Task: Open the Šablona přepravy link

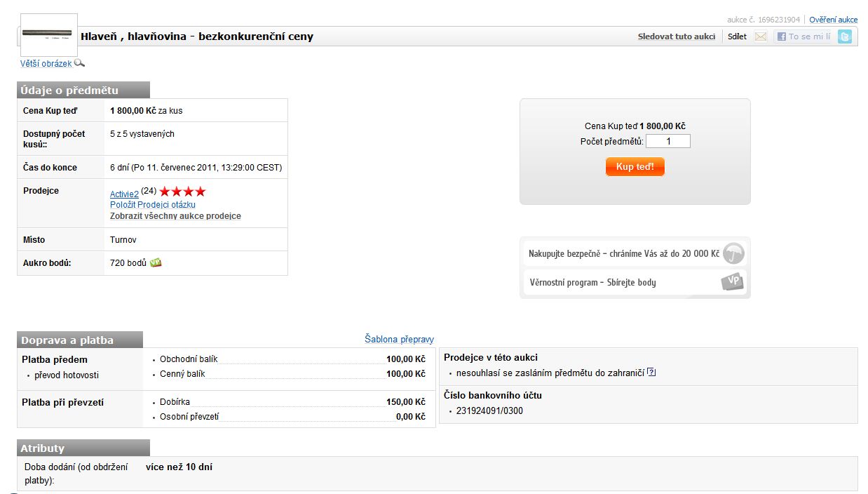Action: (399, 340)
